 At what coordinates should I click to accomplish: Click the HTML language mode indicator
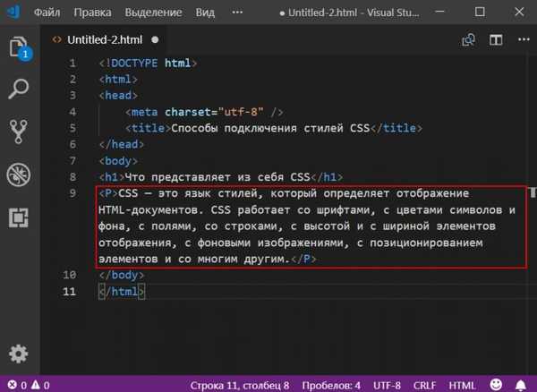click(462, 385)
